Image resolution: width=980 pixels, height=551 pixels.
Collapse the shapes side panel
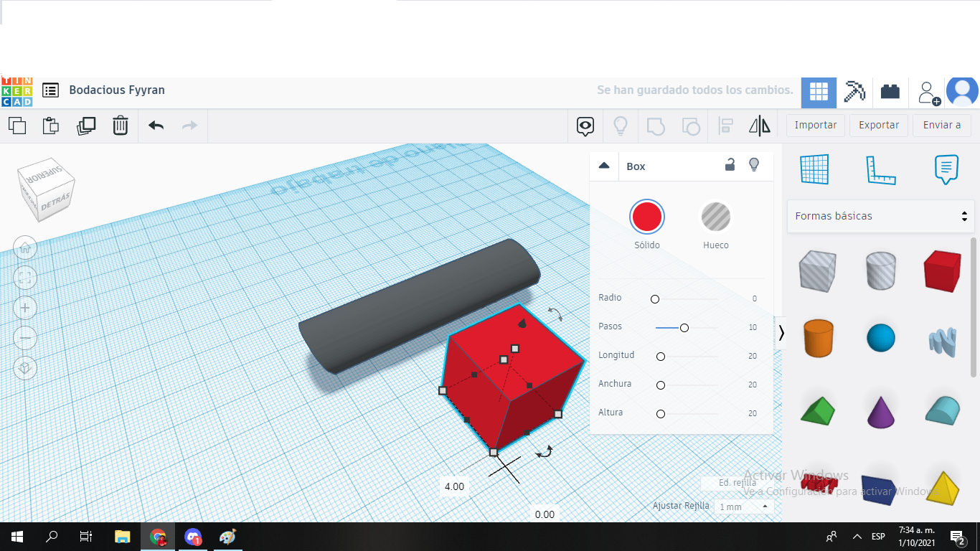pos(781,333)
